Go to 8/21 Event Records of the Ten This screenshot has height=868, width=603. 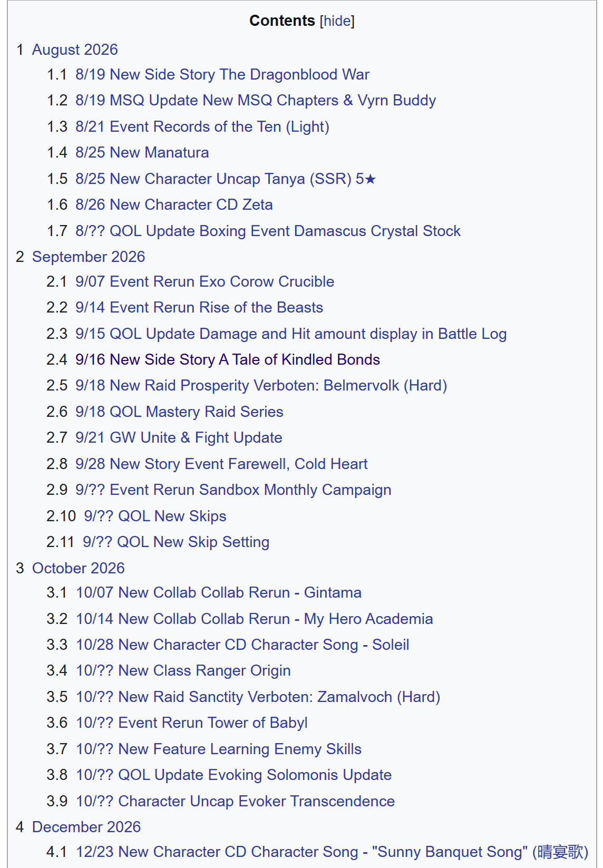[202, 126]
